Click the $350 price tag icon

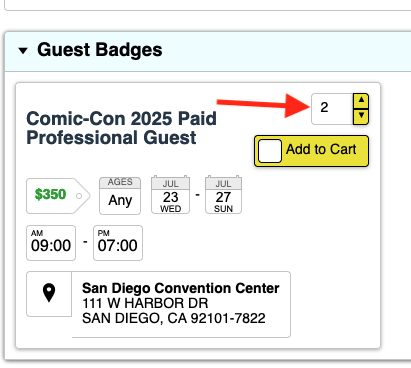[x=58, y=195]
